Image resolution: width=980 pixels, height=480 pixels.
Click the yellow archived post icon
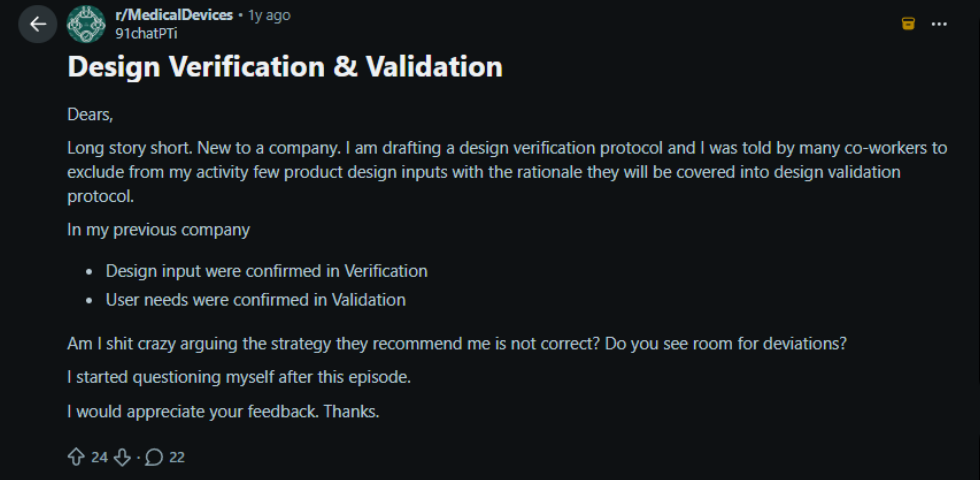pos(908,23)
